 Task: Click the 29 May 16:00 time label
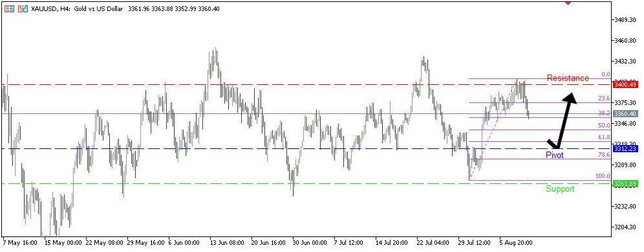click(145, 244)
